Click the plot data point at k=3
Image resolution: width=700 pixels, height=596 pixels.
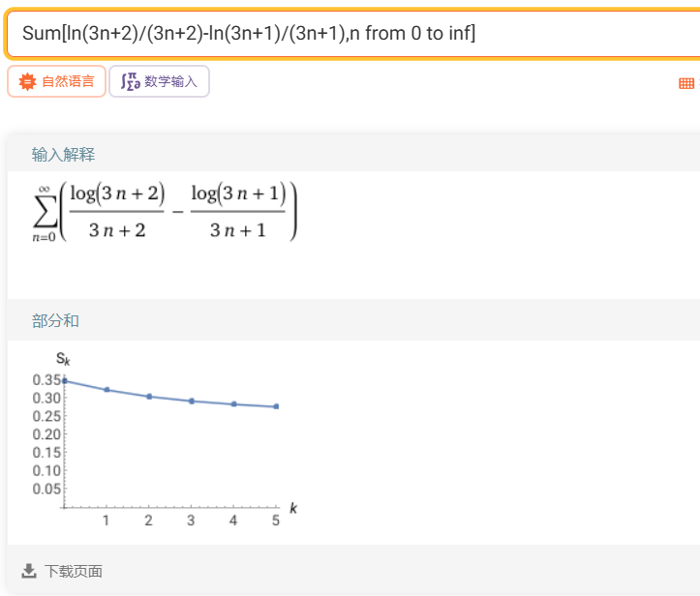(x=192, y=401)
